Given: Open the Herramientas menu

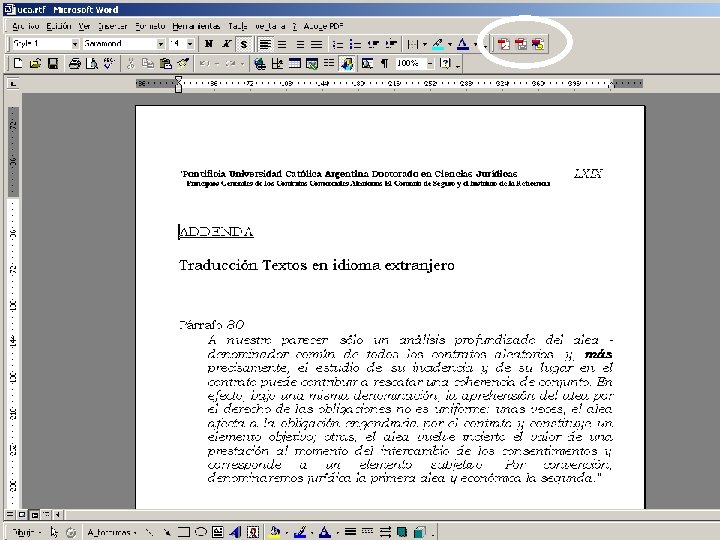Looking at the screenshot, I should tap(198, 25).
